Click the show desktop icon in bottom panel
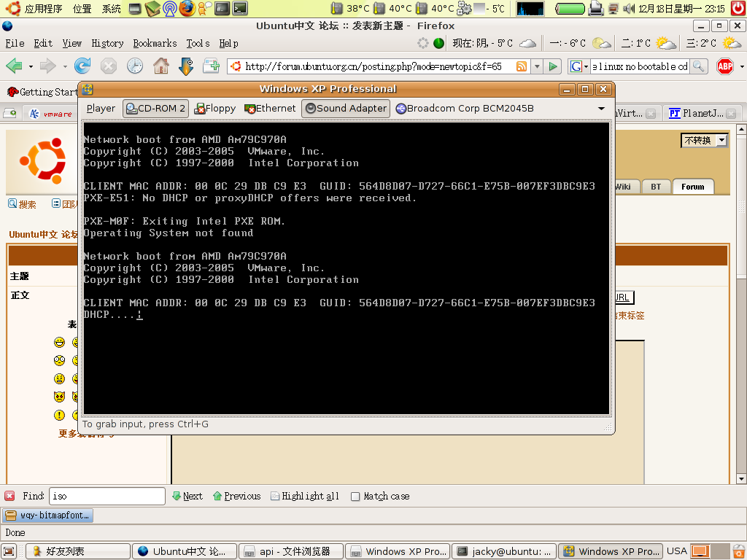747x560 pixels. click(9, 551)
